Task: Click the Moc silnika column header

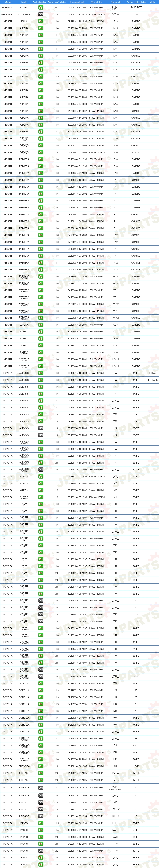Action: 97,2
